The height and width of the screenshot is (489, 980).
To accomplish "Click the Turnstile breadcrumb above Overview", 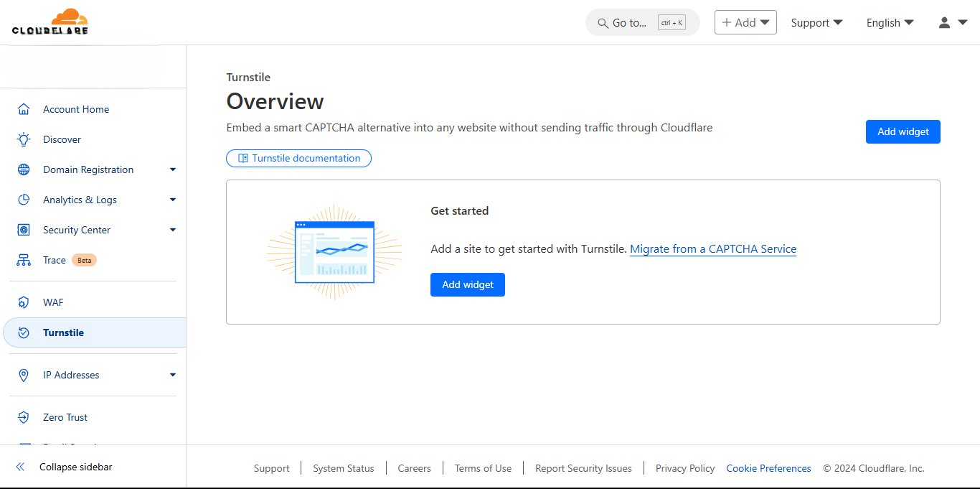I will [x=248, y=77].
